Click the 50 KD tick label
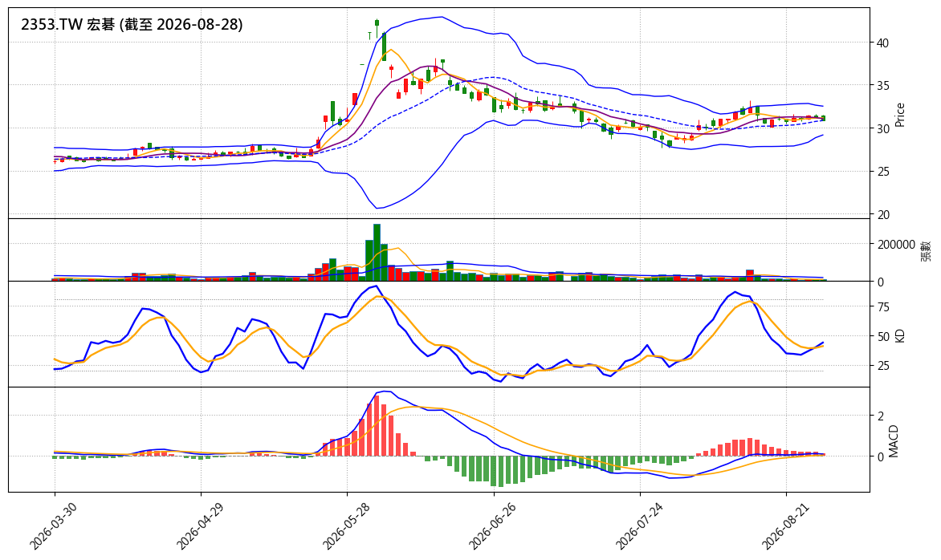 click(882, 337)
